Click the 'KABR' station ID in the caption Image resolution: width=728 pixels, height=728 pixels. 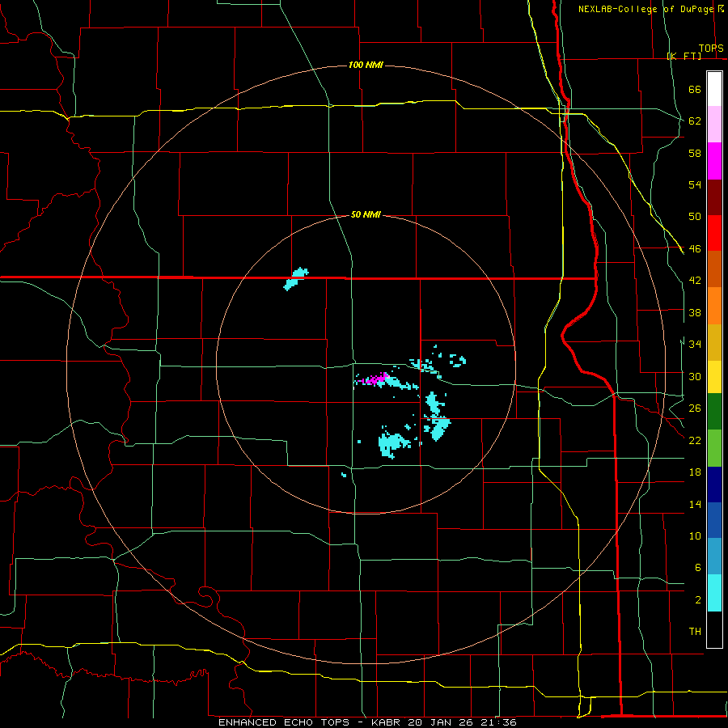(x=385, y=722)
